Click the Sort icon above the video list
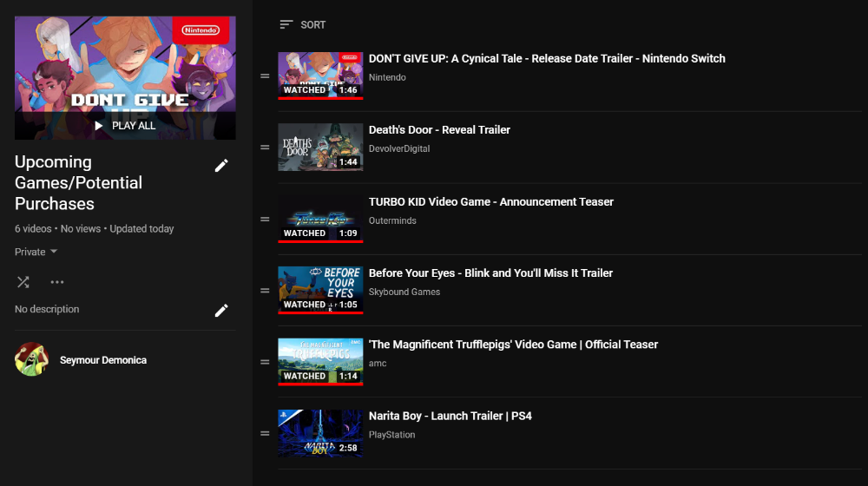Screen dimensions: 868x486 pyautogui.click(x=286, y=24)
